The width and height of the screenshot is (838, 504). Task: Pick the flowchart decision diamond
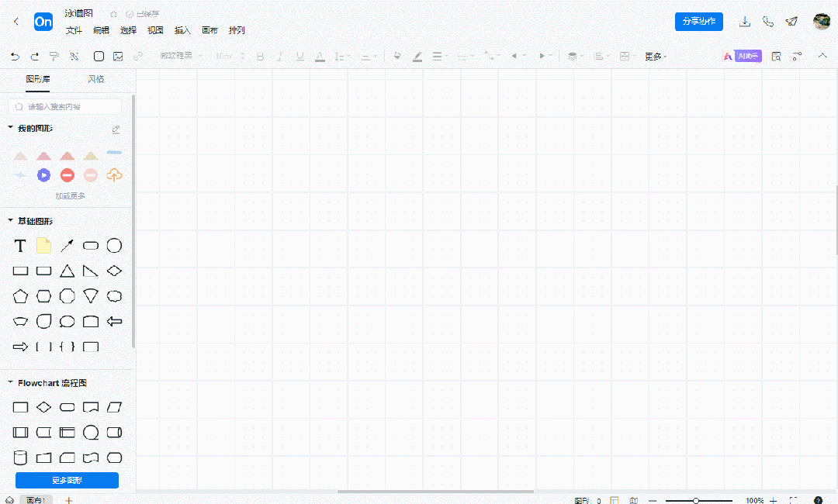coord(43,407)
